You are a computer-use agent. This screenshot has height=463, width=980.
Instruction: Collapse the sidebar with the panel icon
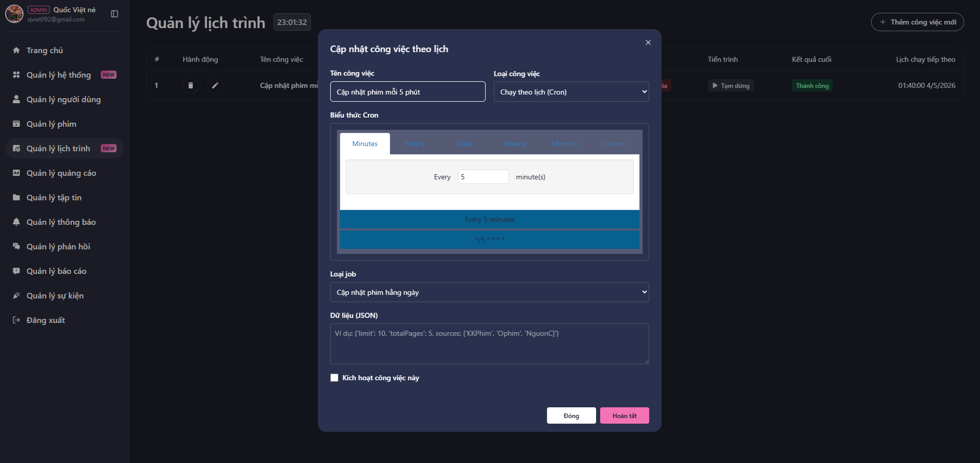(x=115, y=14)
